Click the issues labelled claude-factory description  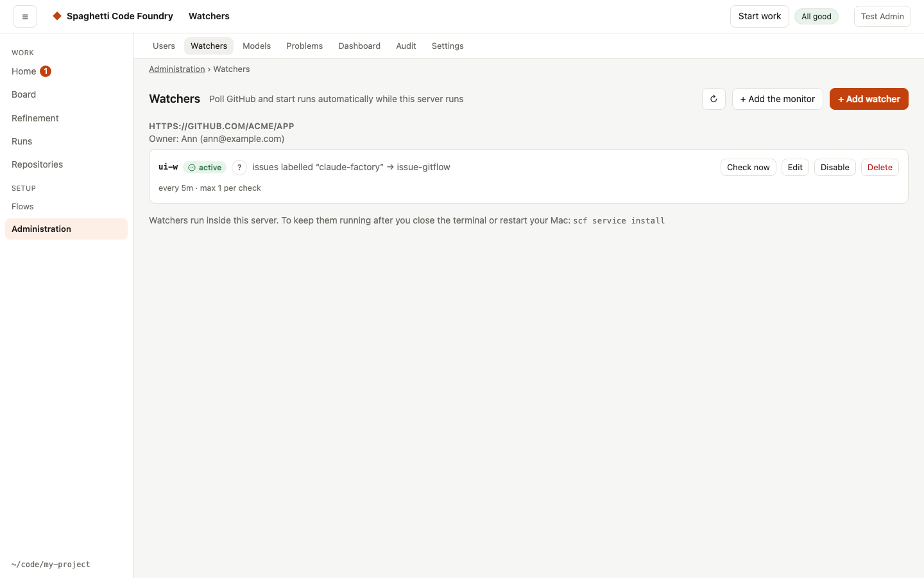tap(351, 167)
